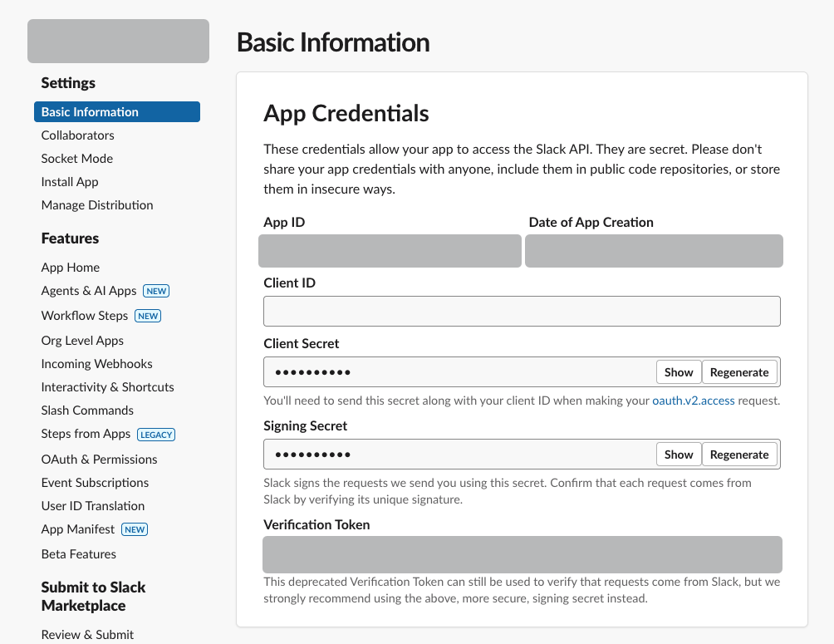Click inside the Client ID field
Viewport: 834px width, 644px height.
[x=522, y=311]
